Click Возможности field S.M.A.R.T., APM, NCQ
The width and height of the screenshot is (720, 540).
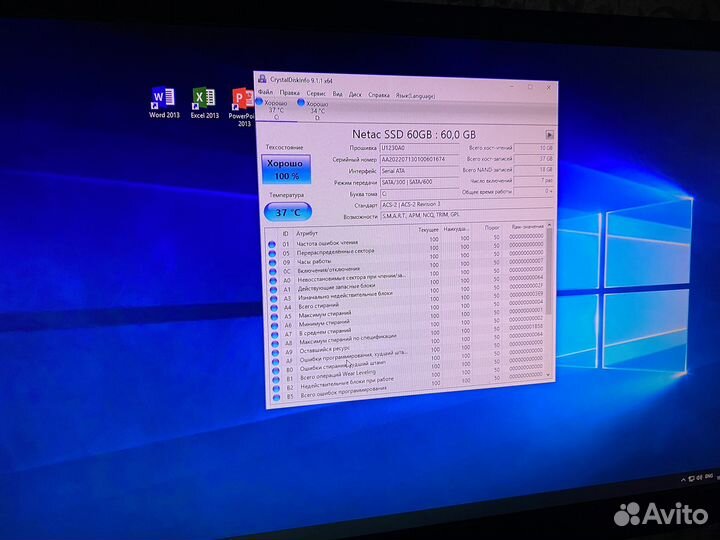click(x=467, y=215)
